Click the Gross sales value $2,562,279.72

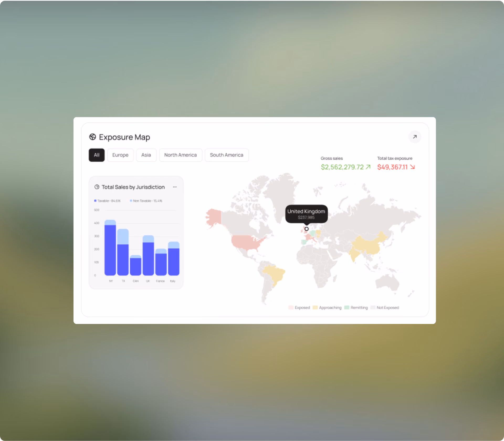pos(342,167)
